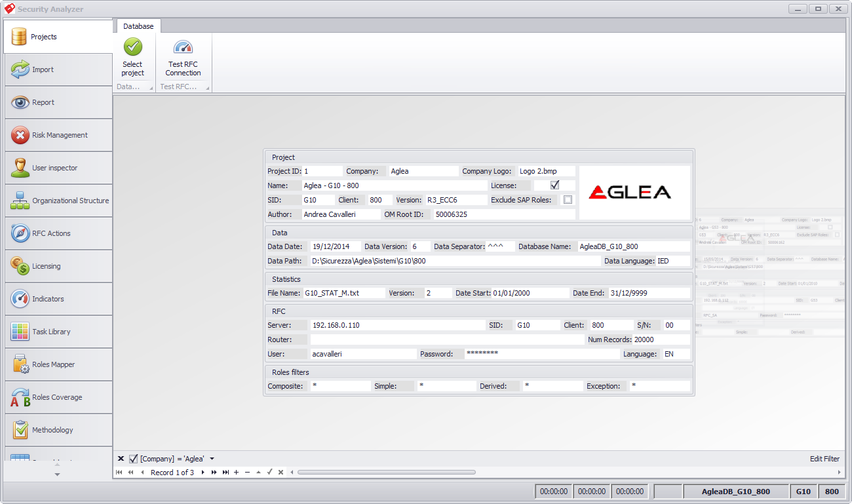The width and height of the screenshot is (852, 504).
Task: Go to the next record arrow
Action: click(203, 473)
